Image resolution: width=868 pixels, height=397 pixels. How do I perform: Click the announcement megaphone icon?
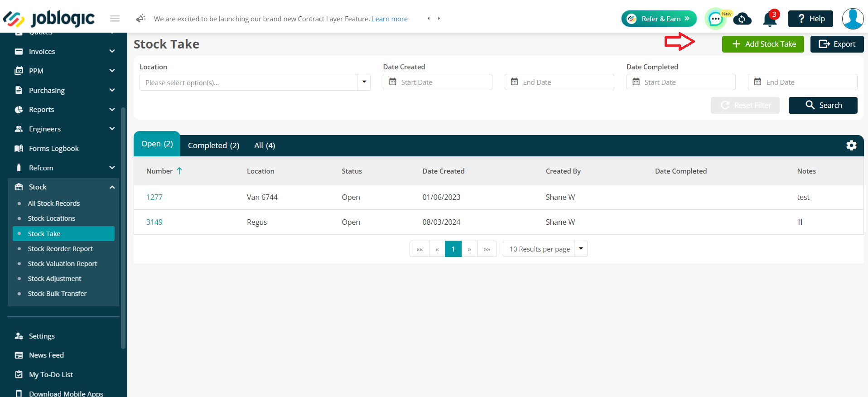coord(141,18)
